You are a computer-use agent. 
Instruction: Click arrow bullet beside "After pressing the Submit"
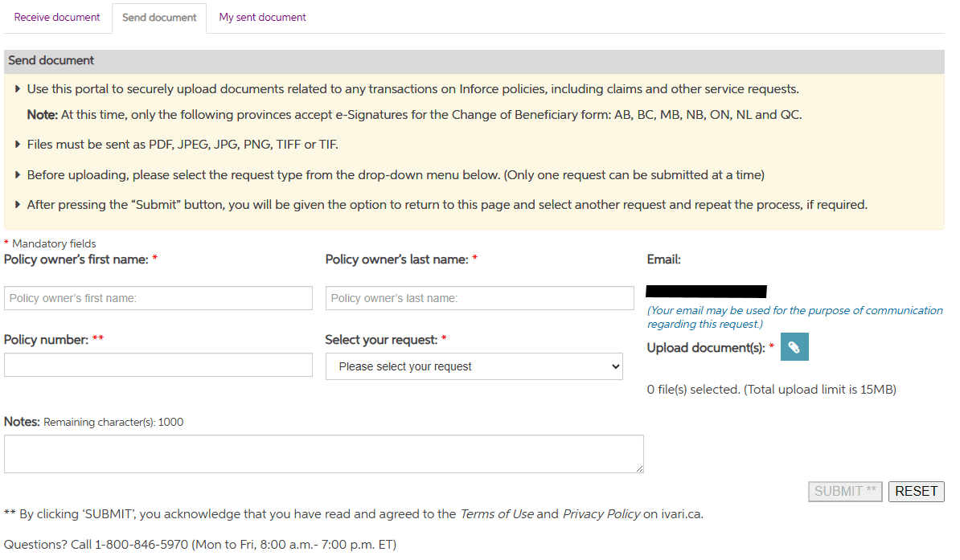click(x=18, y=205)
